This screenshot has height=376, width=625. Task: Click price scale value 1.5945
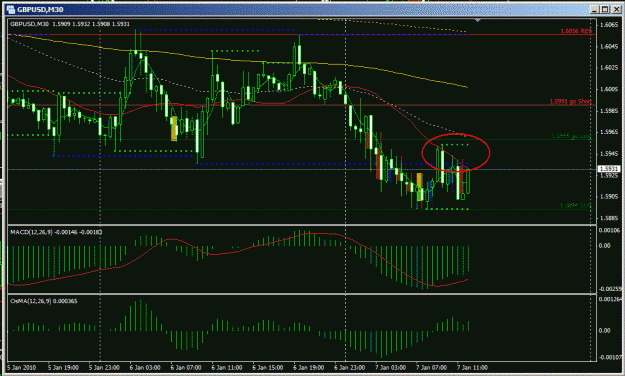click(x=609, y=154)
